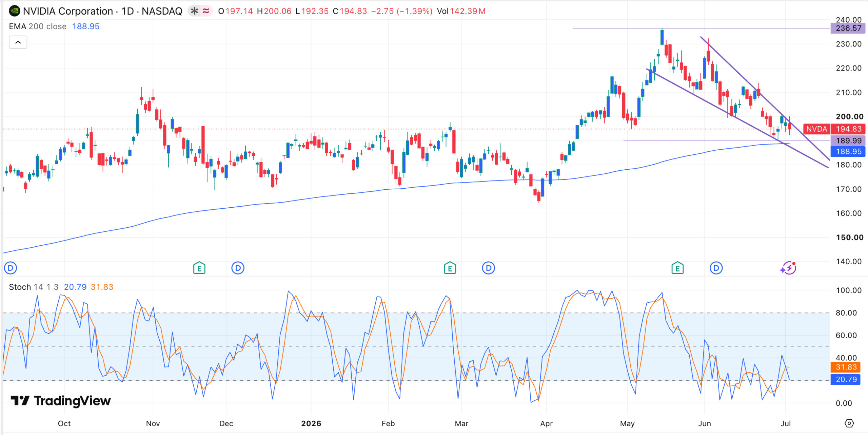Click the TradingView logo on the chart
868x435 pixels.
tap(61, 401)
